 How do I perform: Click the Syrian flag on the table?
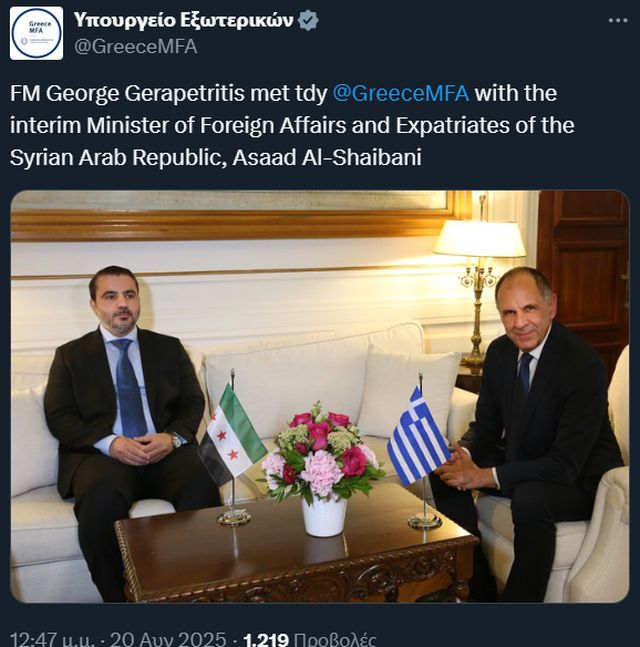(x=232, y=433)
